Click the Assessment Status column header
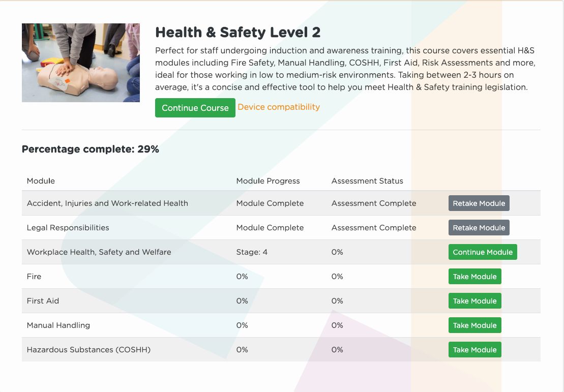This screenshot has width=564, height=392. [367, 181]
